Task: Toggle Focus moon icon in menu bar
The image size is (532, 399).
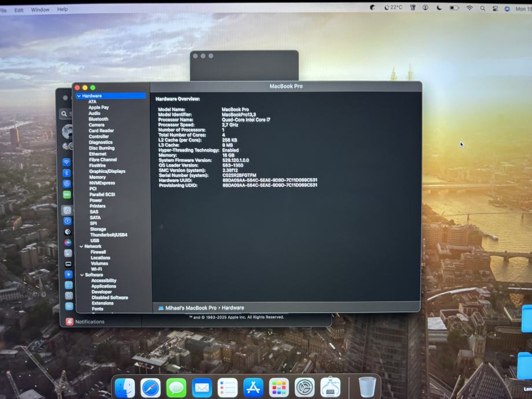Action: click(439, 8)
